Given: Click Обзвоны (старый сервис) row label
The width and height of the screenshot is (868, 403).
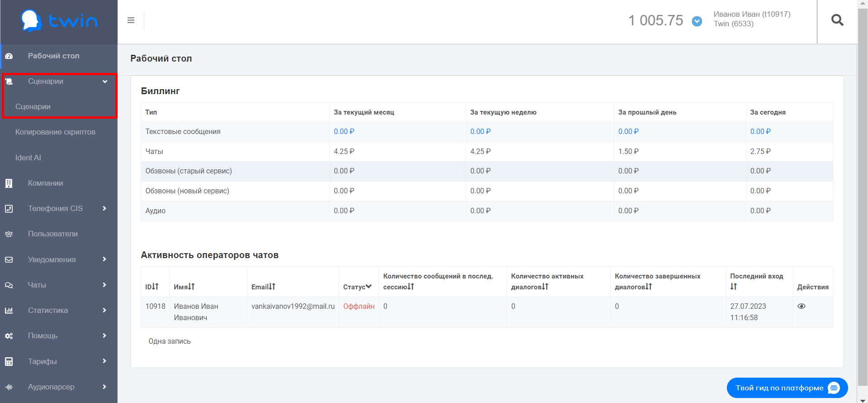Looking at the screenshot, I should click(x=189, y=171).
